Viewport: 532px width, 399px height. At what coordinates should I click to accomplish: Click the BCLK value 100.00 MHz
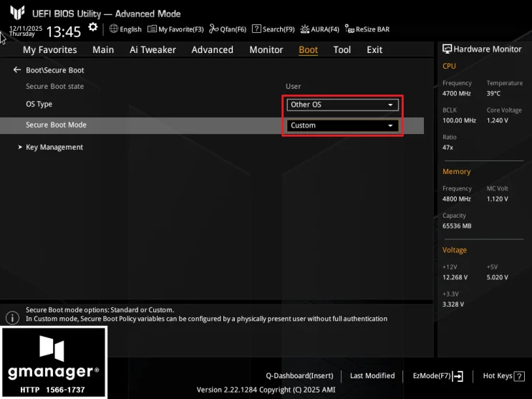[x=459, y=120]
